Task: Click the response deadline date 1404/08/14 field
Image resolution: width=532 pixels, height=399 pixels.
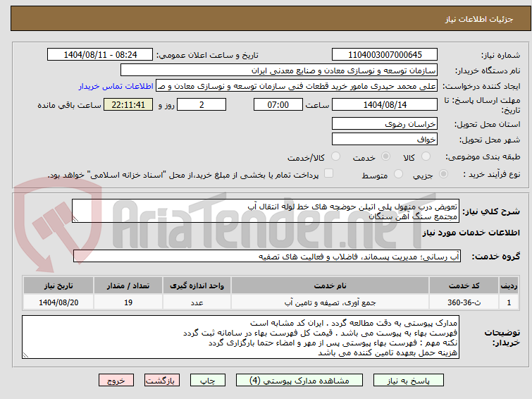Action: [385, 104]
